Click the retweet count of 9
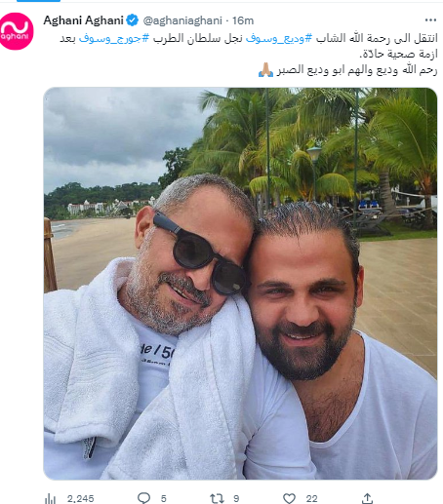The height and width of the screenshot is (504, 443). (x=236, y=498)
